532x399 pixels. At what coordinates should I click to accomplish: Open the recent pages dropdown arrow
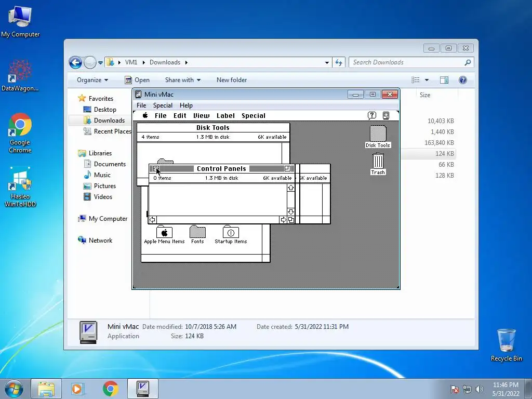click(x=100, y=63)
